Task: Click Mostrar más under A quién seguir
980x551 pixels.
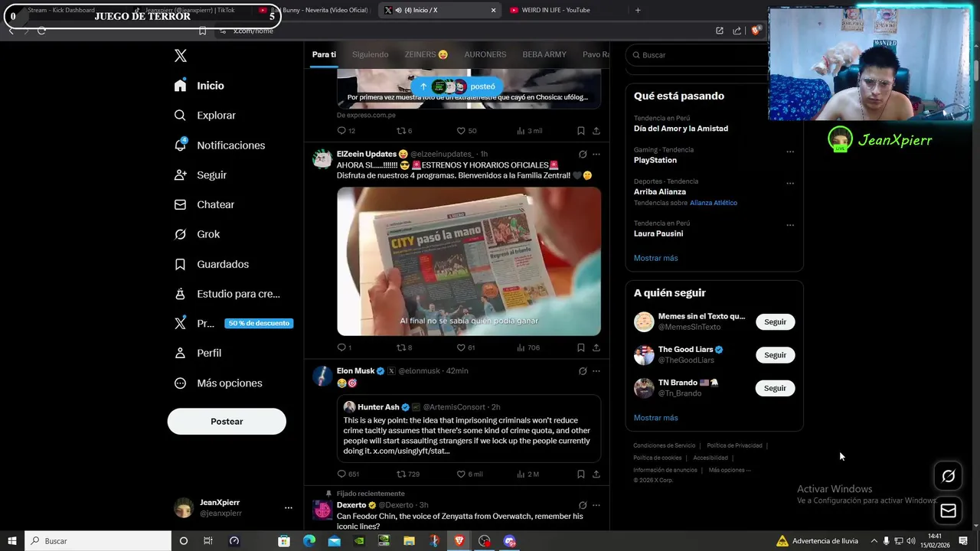Action: tap(655, 418)
